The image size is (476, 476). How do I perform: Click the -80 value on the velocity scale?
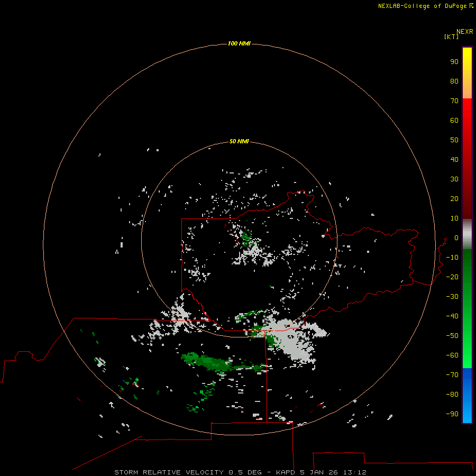[452, 395]
